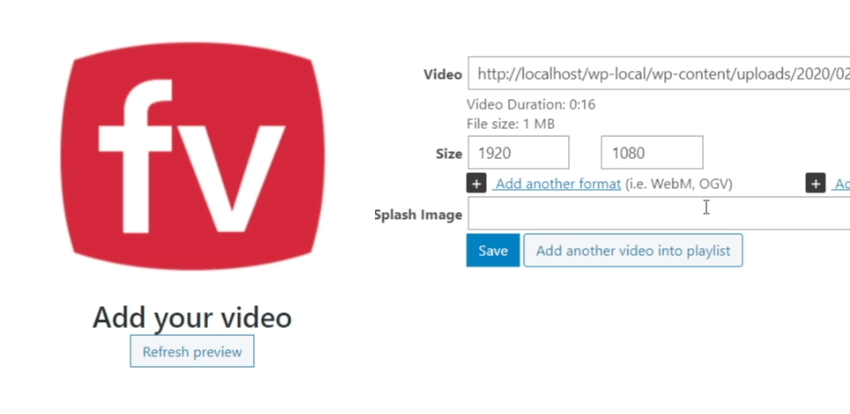Image resolution: width=850 pixels, height=414 pixels.
Task: Click the Add your video heading
Action: tap(192, 317)
